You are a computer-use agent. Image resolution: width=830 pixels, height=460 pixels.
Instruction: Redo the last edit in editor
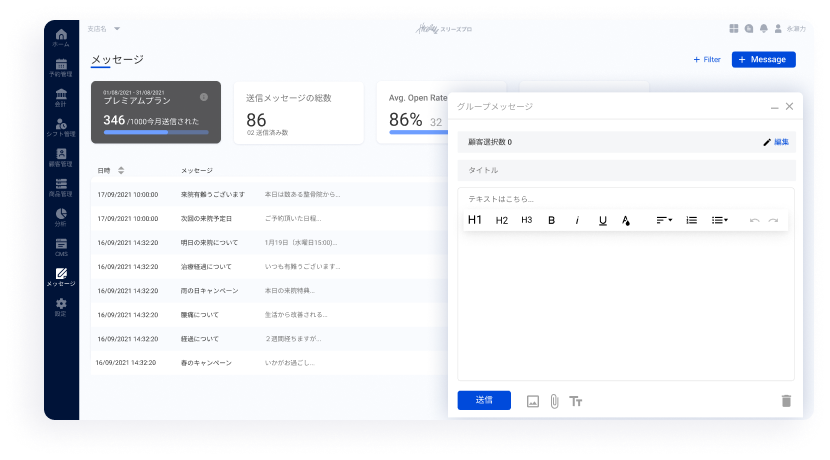click(773, 220)
